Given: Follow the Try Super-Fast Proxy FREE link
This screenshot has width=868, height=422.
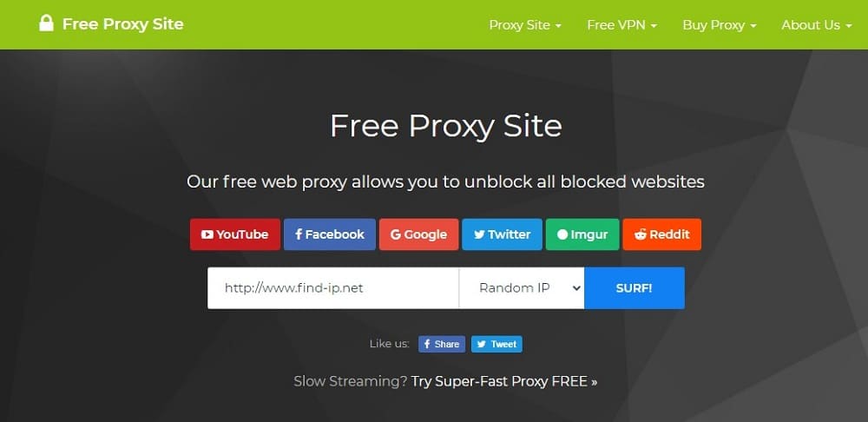Looking at the screenshot, I should (x=504, y=381).
